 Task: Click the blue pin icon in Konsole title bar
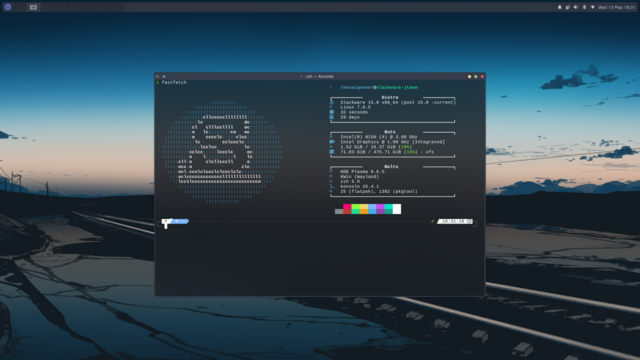(x=164, y=76)
